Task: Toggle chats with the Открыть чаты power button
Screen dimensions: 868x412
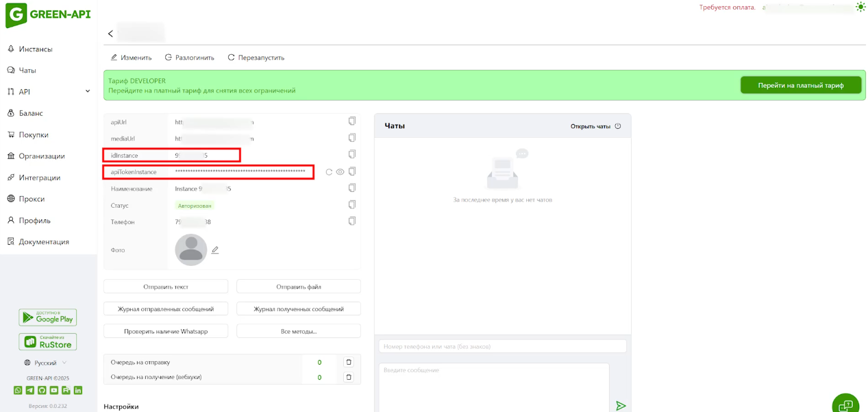Action: click(x=617, y=126)
